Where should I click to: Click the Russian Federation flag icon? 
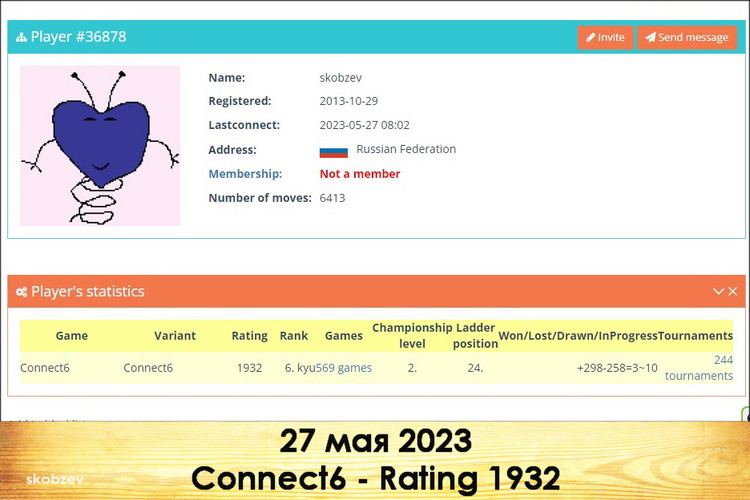pyautogui.click(x=333, y=150)
